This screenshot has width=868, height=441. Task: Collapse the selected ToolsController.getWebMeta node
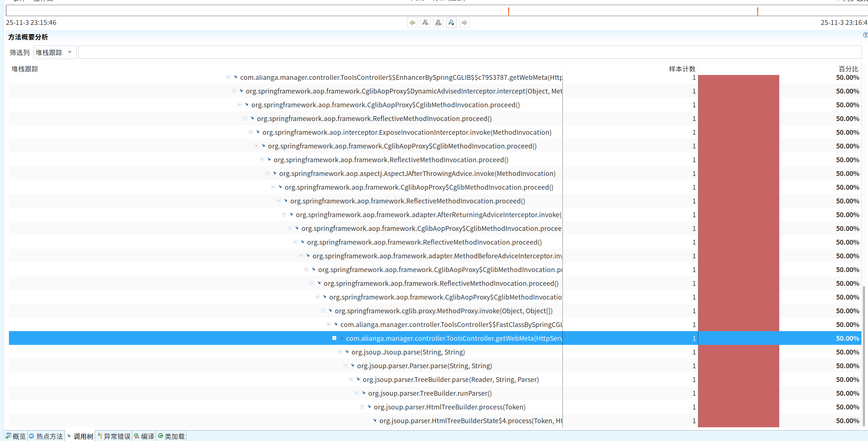coord(334,338)
